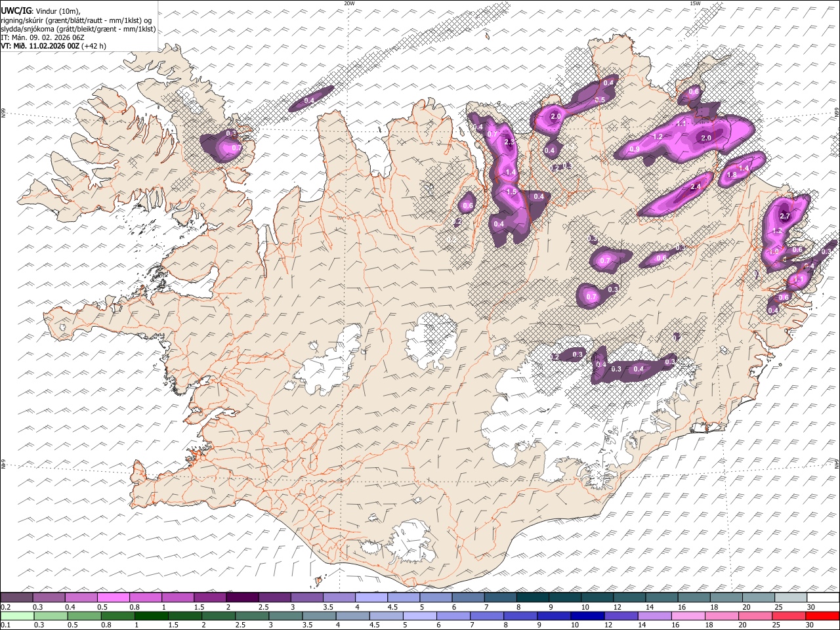Click the 'slydda/snjókoma (grátt/bleikt/grænt - mm/1klst)' line
The height and width of the screenshot is (630, 840).
click(x=78, y=29)
